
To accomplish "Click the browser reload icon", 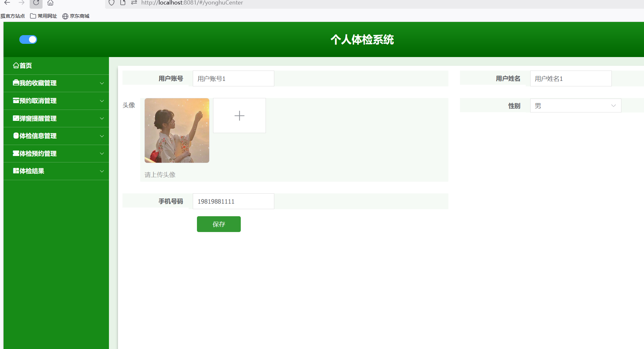I will point(36,3).
